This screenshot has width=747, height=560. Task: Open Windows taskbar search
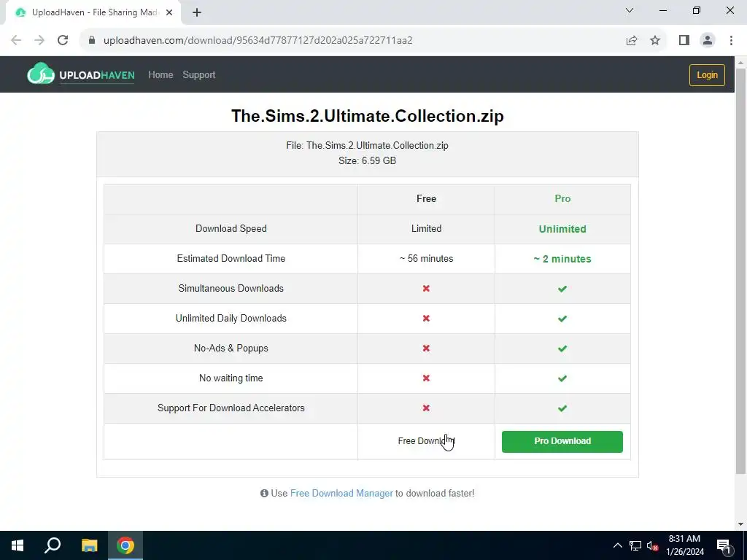[53, 545]
